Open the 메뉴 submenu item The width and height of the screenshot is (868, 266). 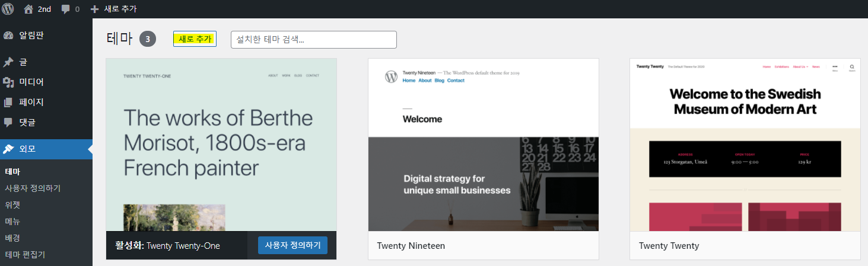[x=12, y=222]
